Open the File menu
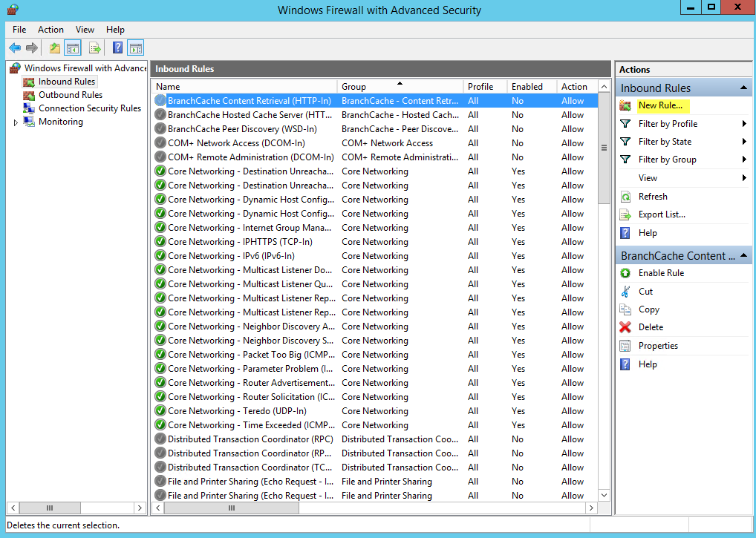 coord(19,30)
